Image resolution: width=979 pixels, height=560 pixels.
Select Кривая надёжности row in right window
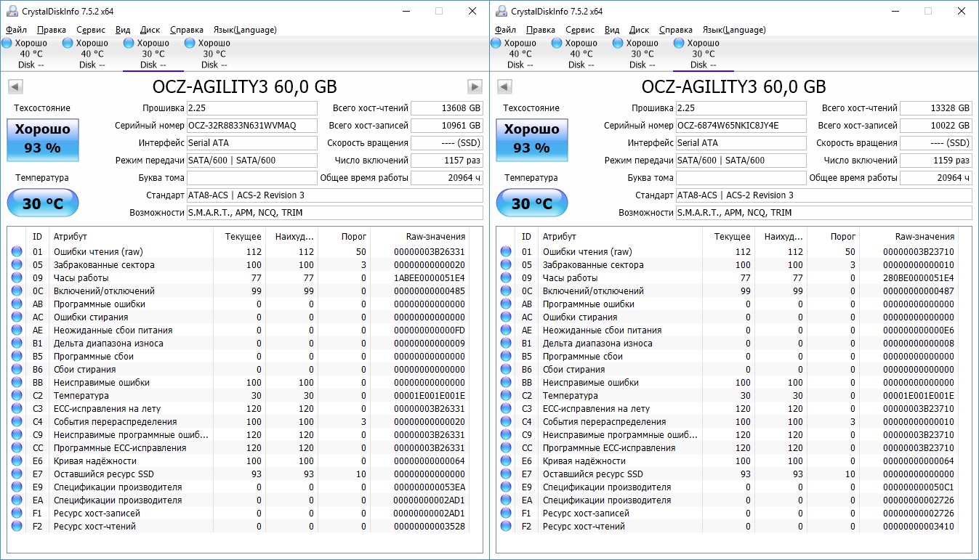click(x=728, y=461)
